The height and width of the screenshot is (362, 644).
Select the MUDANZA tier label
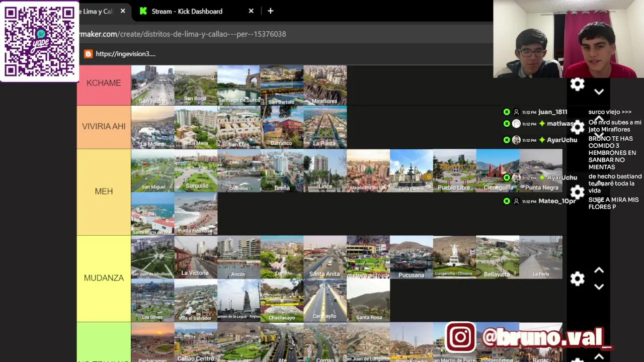[104, 278]
